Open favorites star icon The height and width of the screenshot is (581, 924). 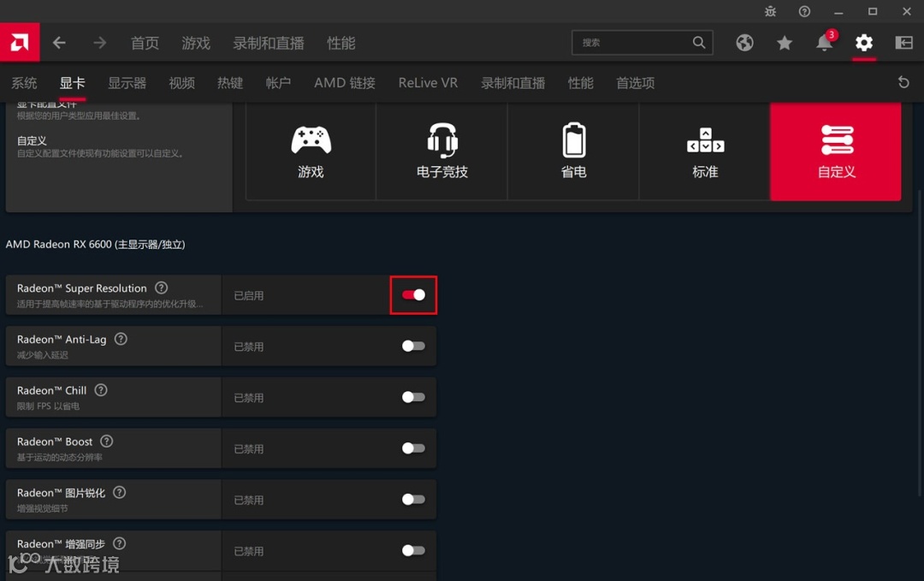785,43
